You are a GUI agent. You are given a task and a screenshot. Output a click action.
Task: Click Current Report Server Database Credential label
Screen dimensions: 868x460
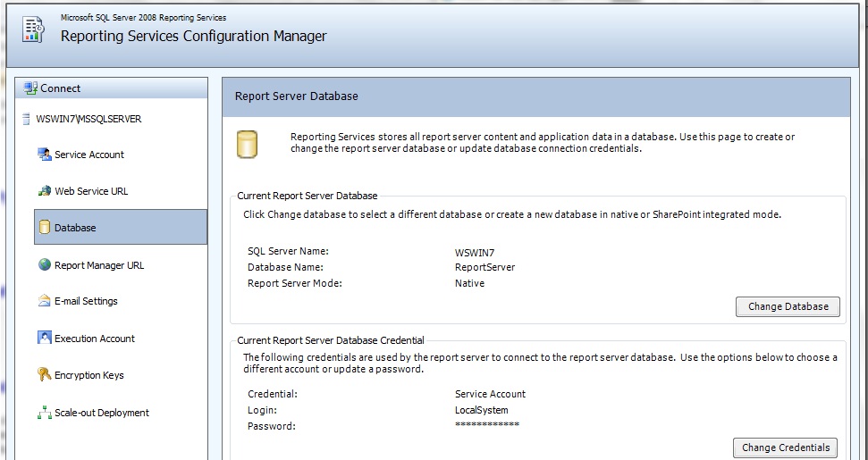click(331, 340)
